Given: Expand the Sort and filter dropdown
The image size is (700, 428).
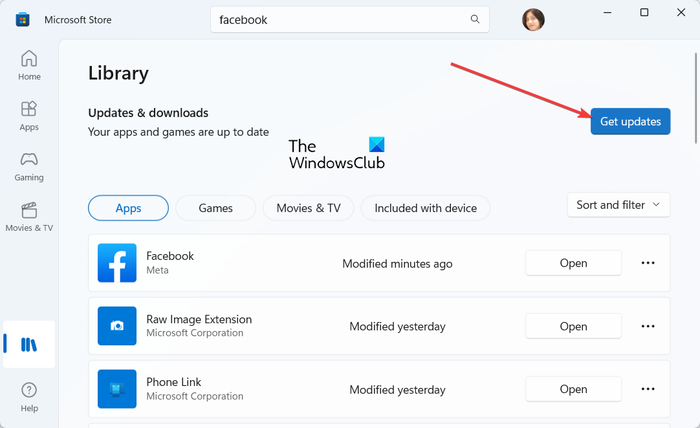Looking at the screenshot, I should coord(618,205).
